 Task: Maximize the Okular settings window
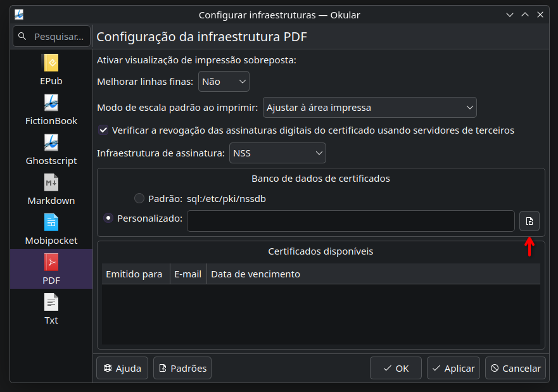coord(525,15)
